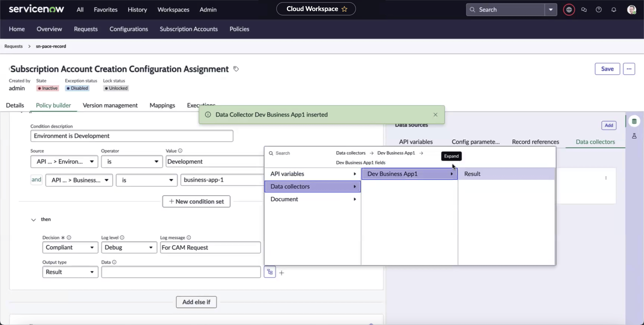Open the Workspaces menu
644x325 pixels.
[173, 9]
